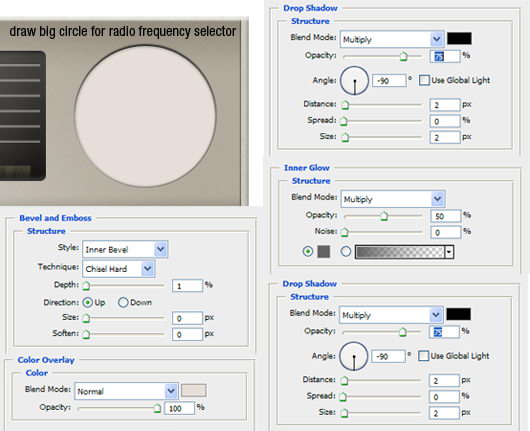Open the gray color swatch in Inner Glow

coord(323,252)
